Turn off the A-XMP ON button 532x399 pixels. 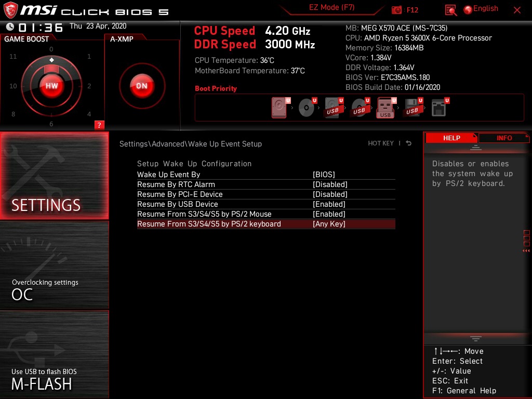point(142,86)
